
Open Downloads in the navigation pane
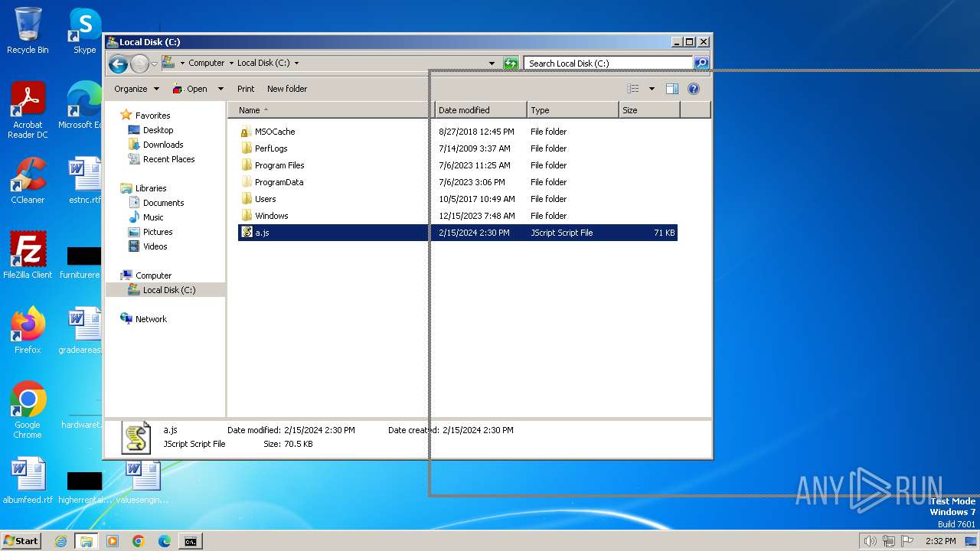tap(163, 145)
